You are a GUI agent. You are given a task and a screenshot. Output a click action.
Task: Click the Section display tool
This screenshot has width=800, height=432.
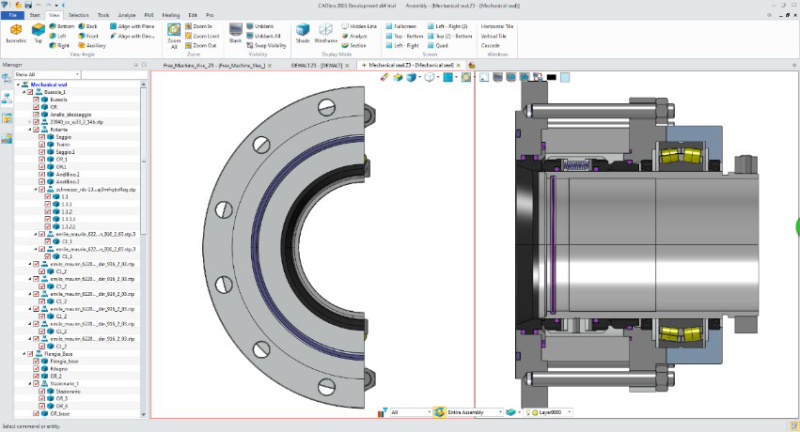click(x=354, y=45)
